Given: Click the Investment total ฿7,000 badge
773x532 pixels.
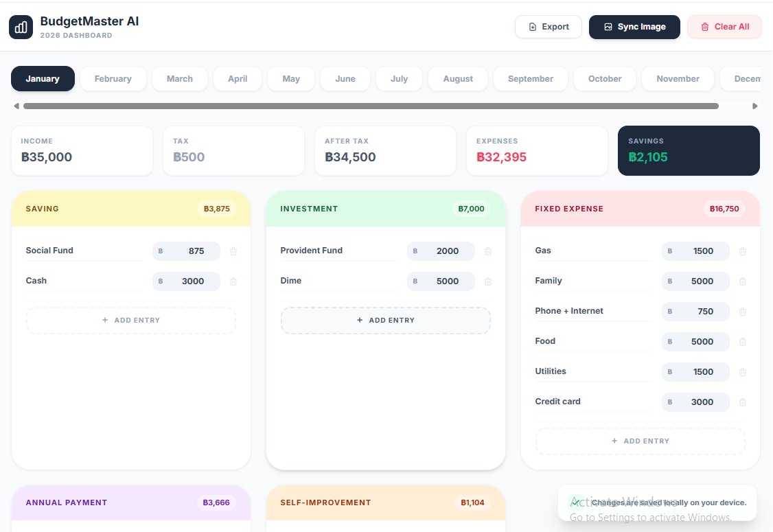Looking at the screenshot, I should pos(472,209).
